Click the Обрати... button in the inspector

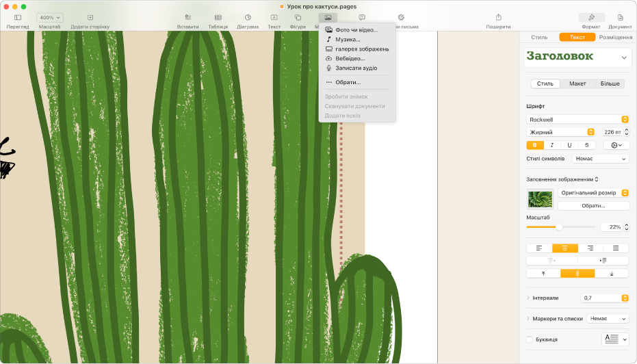593,206
